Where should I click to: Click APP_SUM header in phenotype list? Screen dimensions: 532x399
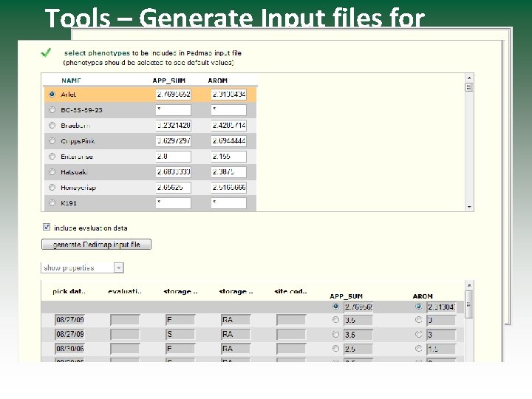point(169,81)
